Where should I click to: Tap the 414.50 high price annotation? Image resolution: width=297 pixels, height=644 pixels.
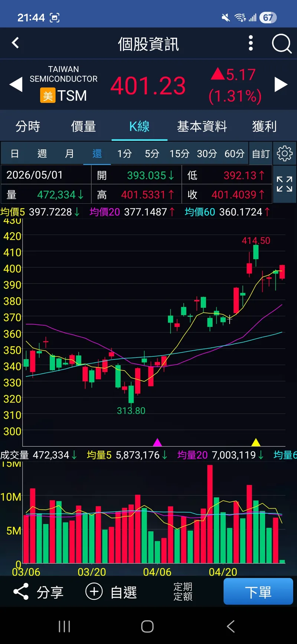256,240
